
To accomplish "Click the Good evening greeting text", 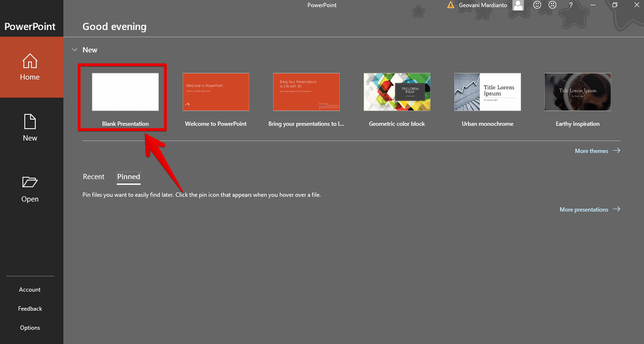I will coord(115,27).
